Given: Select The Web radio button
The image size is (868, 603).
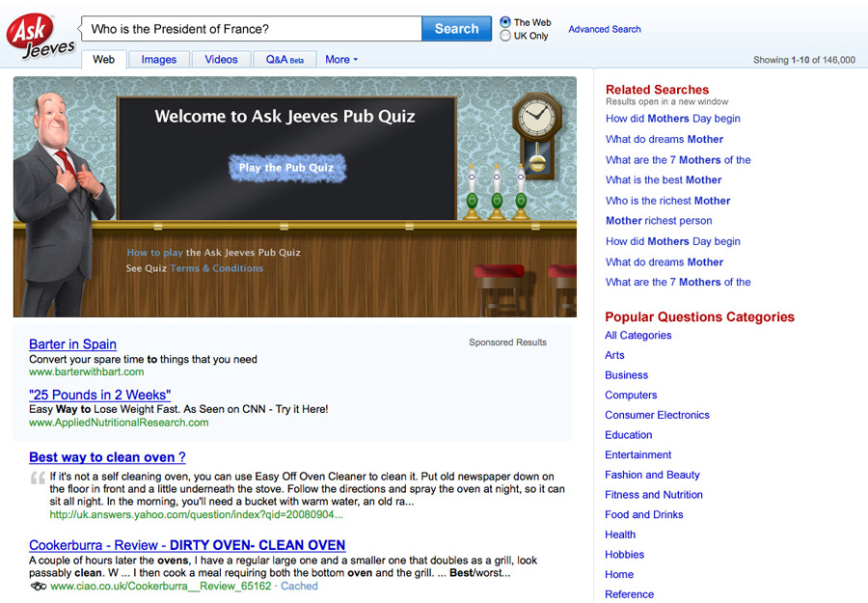Looking at the screenshot, I should 504,22.
